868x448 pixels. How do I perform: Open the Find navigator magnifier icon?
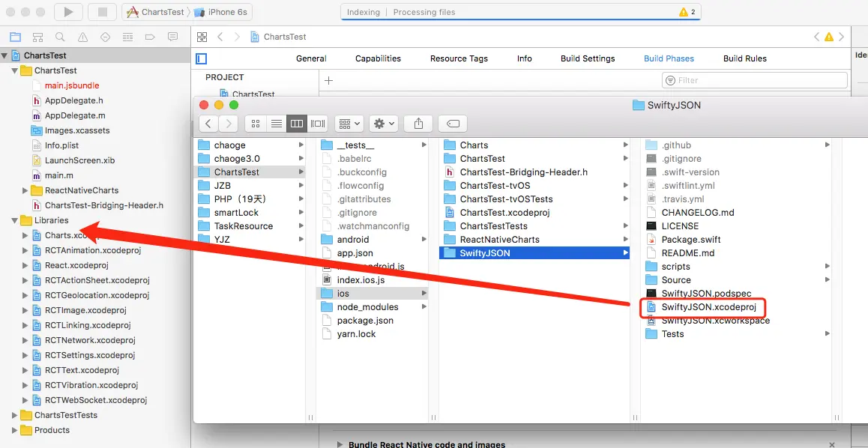point(60,37)
